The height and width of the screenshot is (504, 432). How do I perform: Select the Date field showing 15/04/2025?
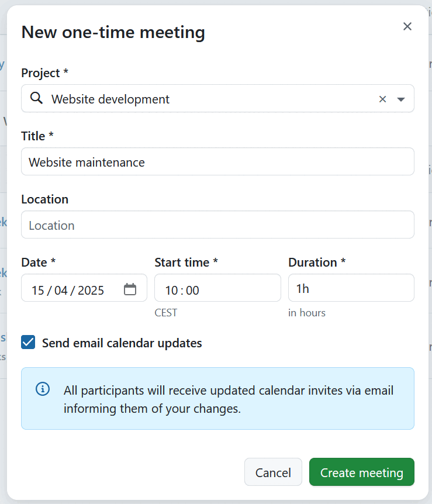[x=70, y=288]
